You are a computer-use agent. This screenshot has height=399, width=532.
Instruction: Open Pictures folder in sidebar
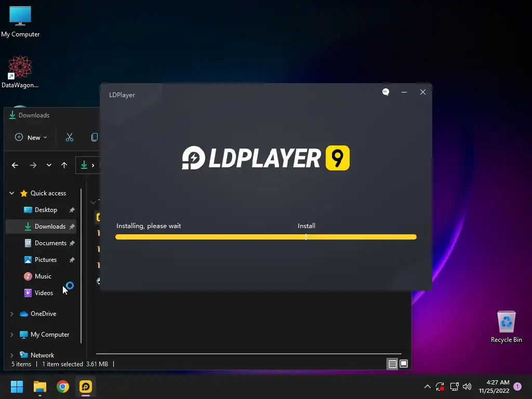click(x=46, y=260)
